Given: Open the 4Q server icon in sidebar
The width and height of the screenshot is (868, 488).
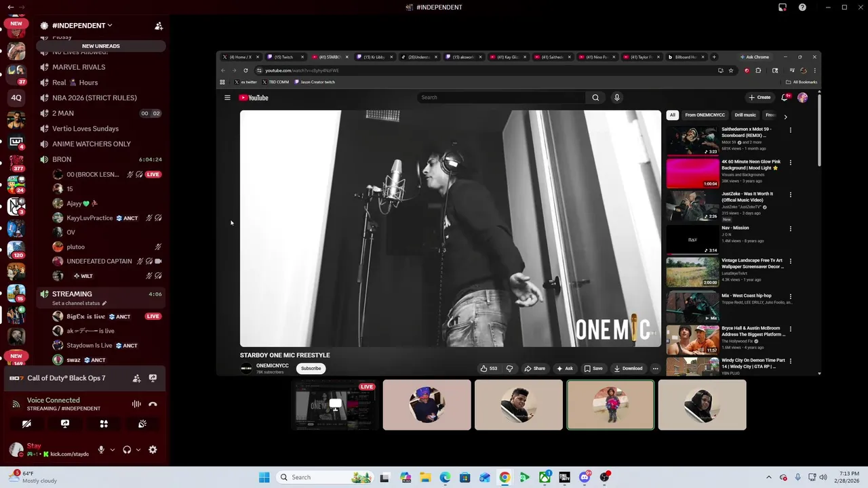Looking at the screenshot, I should [16, 98].
